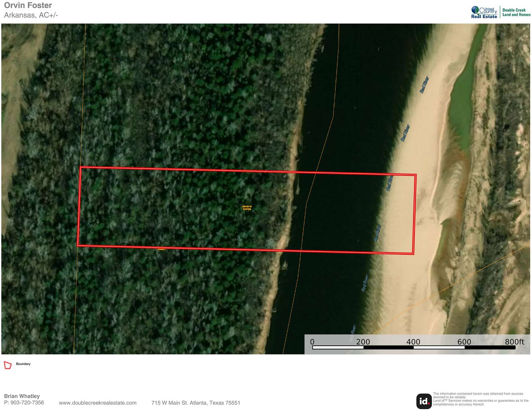Screen dimensions: 532x411
Task: Click the 715 W Main St. Atlanta address
Action: click(x=195, y=403)
